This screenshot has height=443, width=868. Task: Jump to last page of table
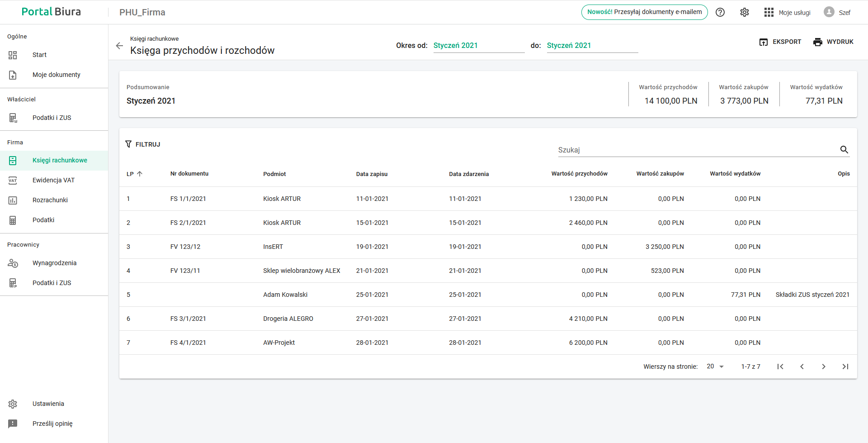[x=845, y=367]
